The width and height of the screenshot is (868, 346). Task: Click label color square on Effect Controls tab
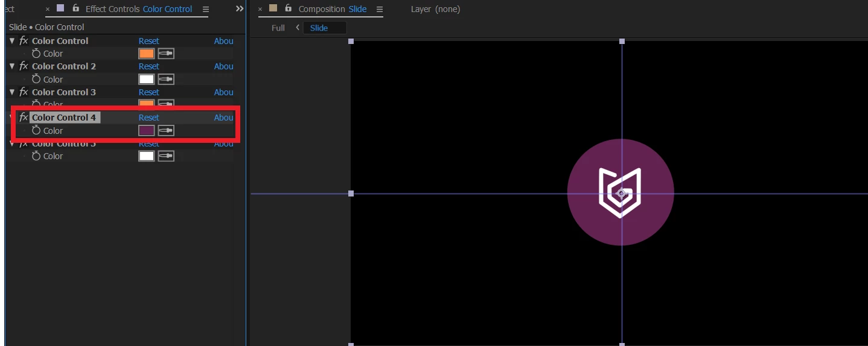[x=60, y=8]
